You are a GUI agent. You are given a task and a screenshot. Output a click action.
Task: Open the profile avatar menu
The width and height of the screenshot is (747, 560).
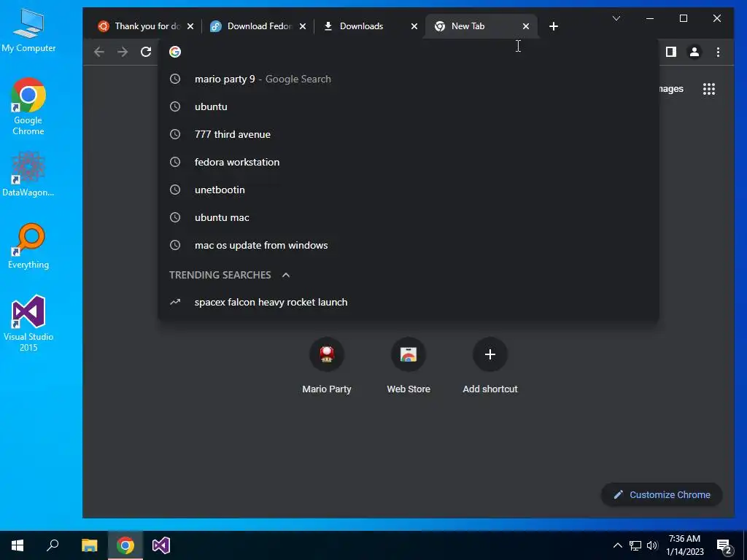694,52
